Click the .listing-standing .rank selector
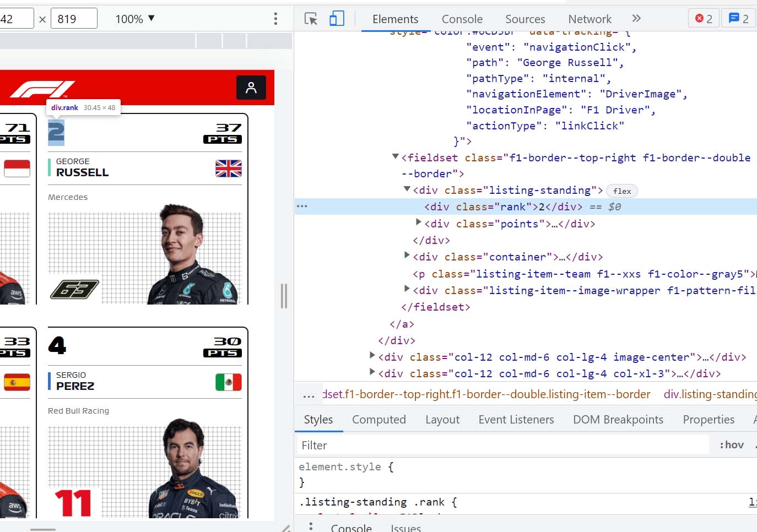757x532 pixels. coord(372,502)
